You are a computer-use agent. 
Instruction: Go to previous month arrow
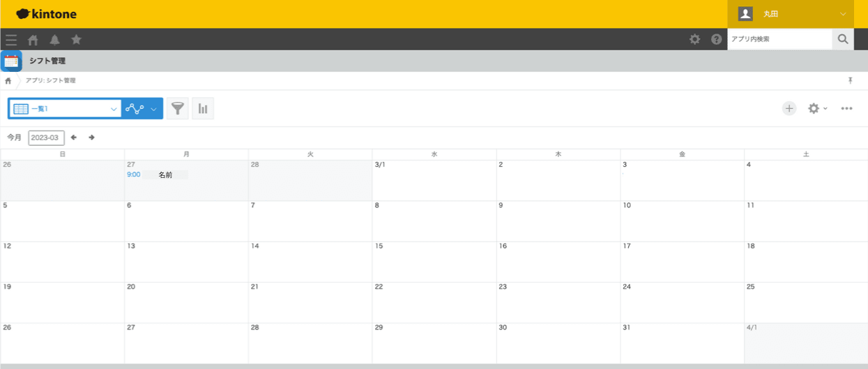click(x=74, y=137)
